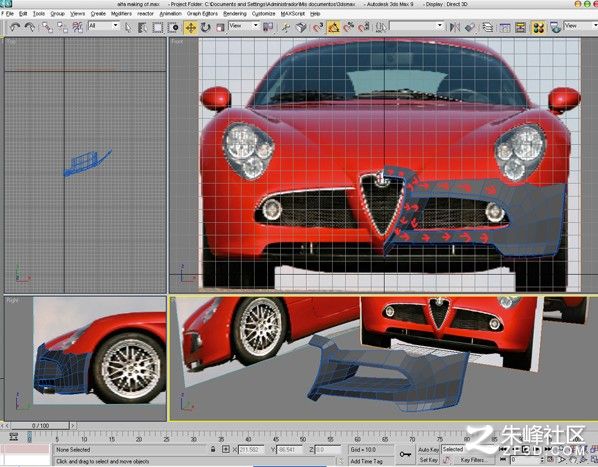
Task: Activate the Bind to Space Warp tool
Action: tap(77, 27)
